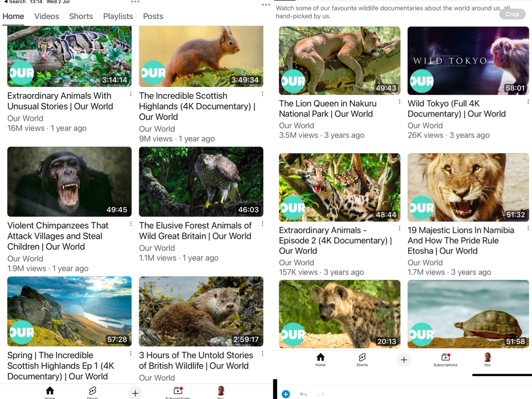Tap the Home icon in the left panel's bottom bar

click(x=50, y=391)
